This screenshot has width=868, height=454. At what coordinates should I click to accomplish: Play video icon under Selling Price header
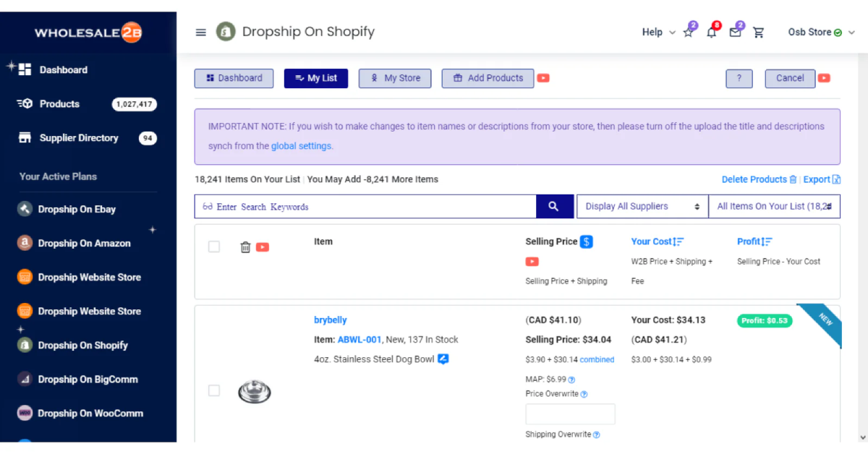pos(532,262)
